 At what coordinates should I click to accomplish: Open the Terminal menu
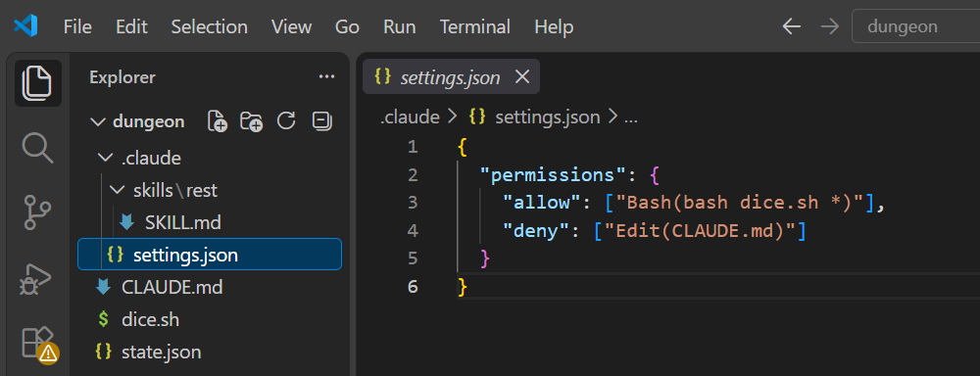475,26
